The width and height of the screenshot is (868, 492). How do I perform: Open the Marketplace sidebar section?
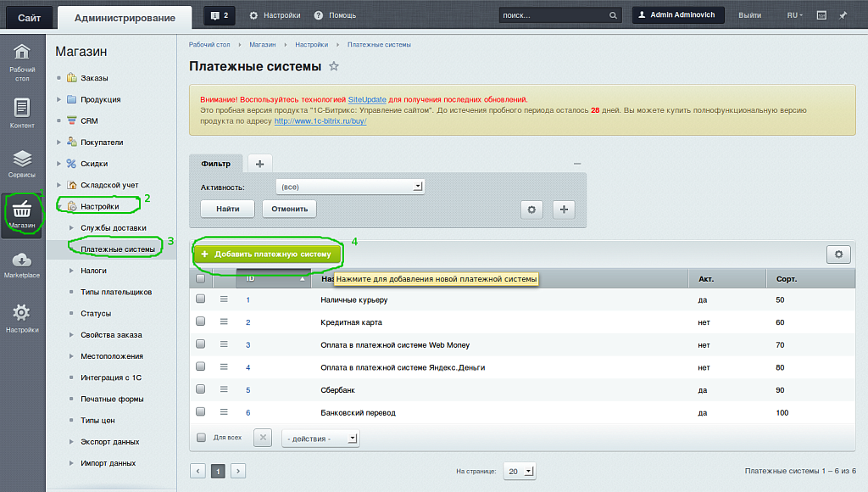coord(22,265)
